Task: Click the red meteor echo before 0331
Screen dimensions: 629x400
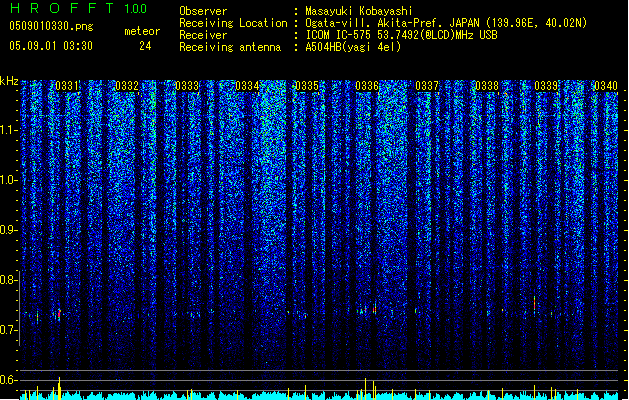Action: [x=59, y=314]
